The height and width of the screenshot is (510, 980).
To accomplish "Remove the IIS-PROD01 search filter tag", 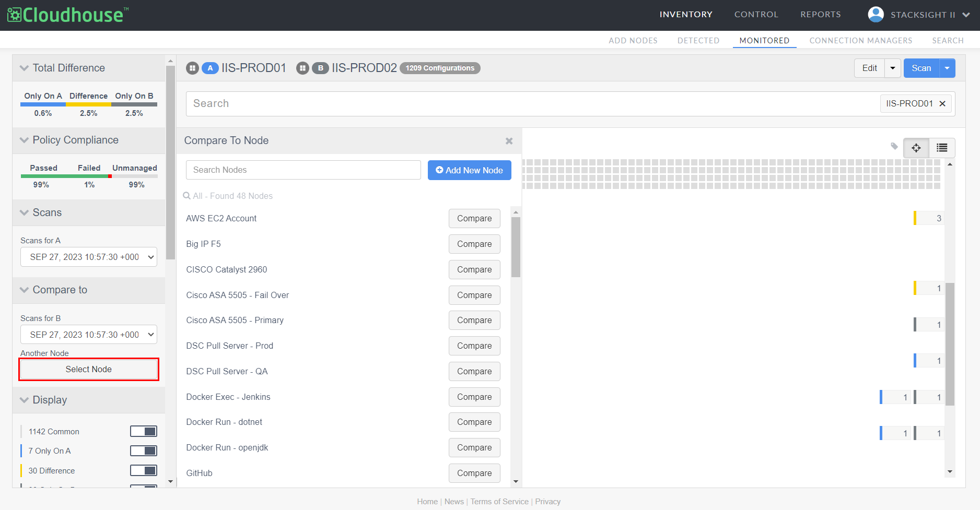I will tap(942, 103).
